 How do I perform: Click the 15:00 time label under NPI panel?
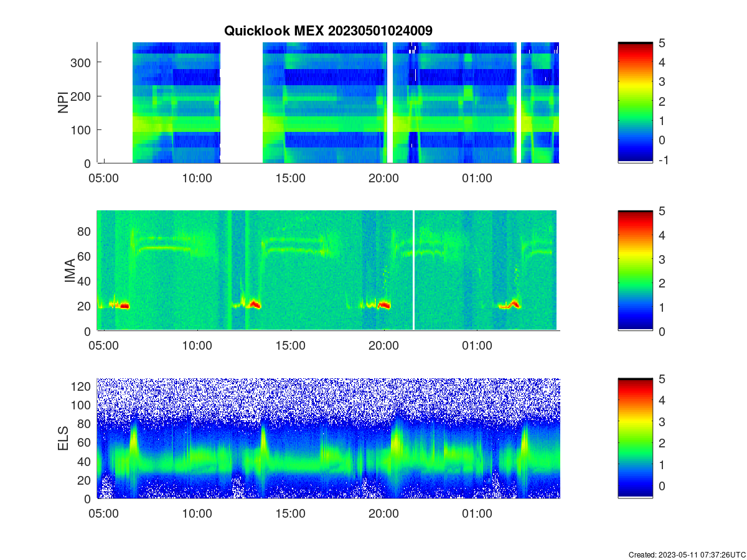[291, 178]
